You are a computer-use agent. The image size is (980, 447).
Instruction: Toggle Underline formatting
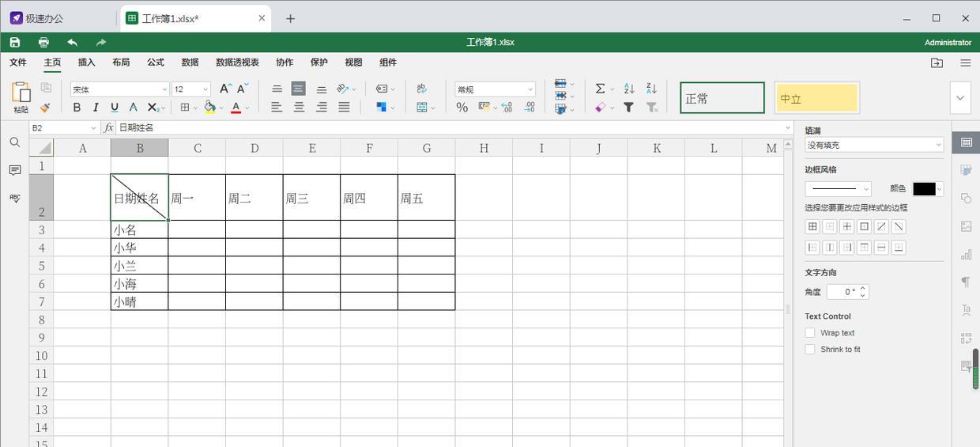(x=115, y=107)
